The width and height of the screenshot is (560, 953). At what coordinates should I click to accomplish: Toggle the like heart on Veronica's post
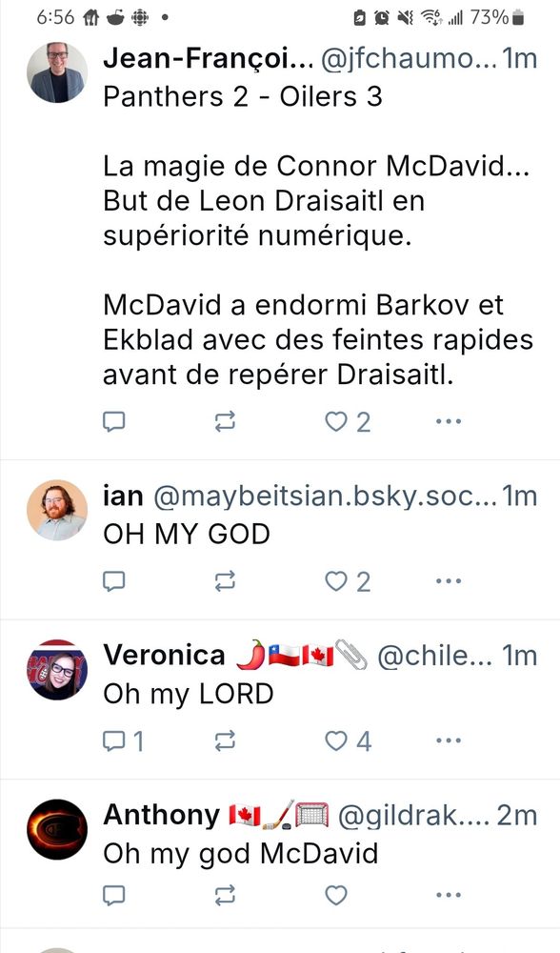pos(335,740)
